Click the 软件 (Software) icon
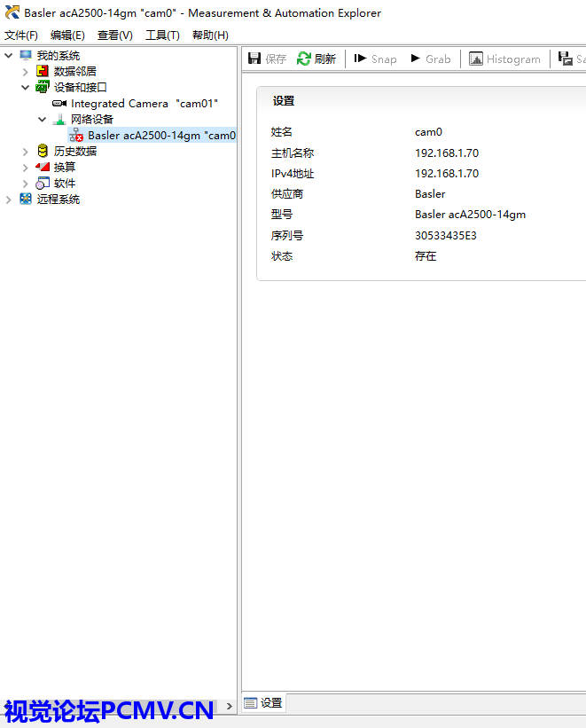The height and width of the screenshot is (728, 586). click(43, 184)
